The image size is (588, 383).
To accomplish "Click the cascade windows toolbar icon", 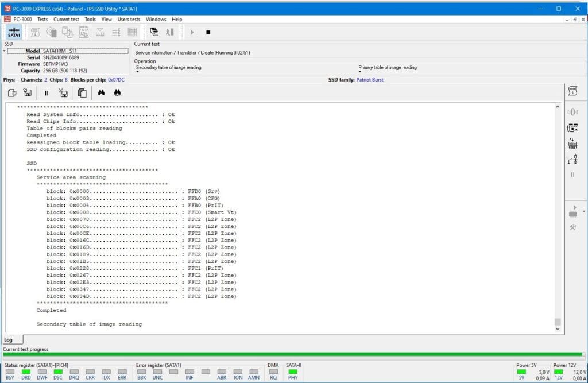I will (154, 32).
